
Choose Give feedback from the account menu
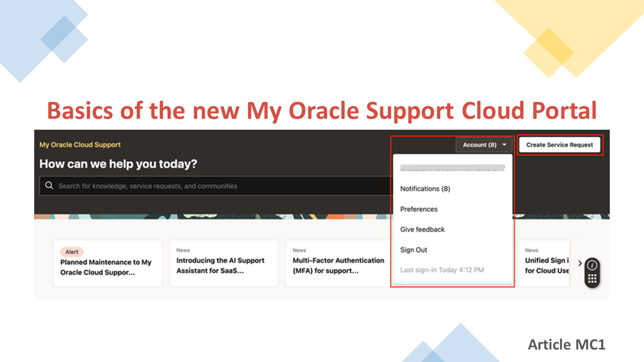pos(422,229)
